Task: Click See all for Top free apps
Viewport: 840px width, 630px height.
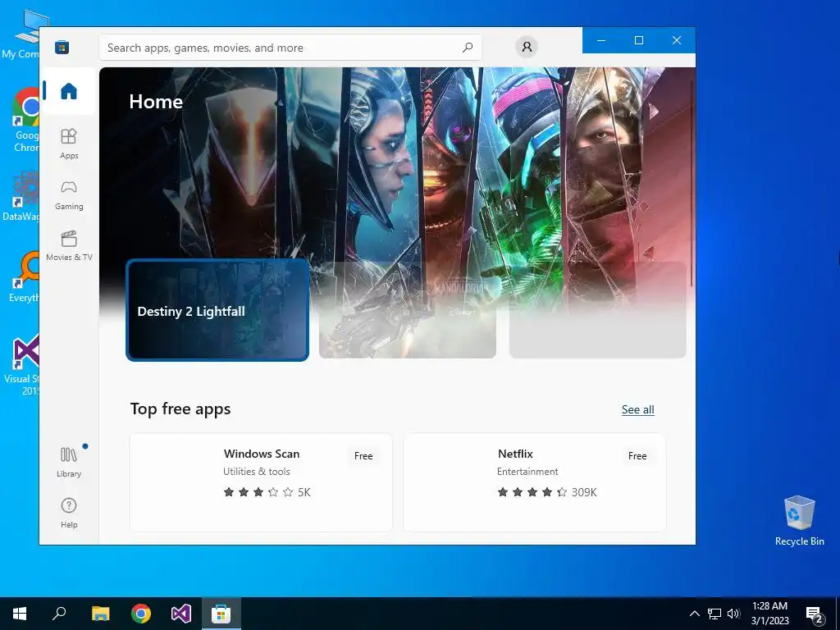Action: point(637,410)
